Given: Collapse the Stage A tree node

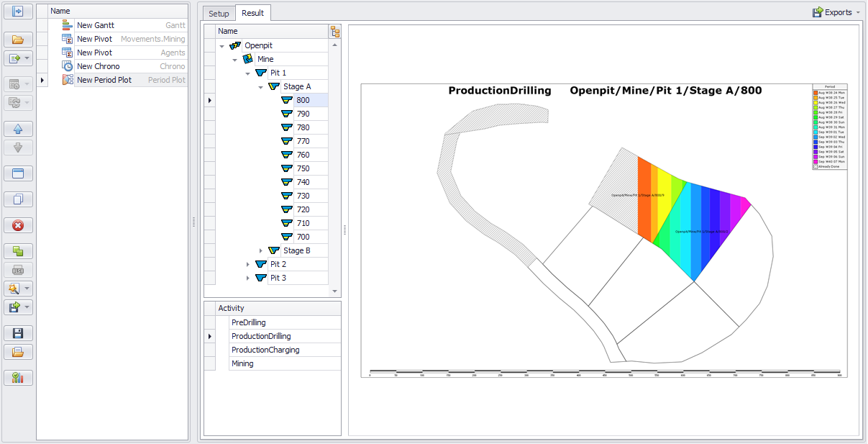Looking at the screenshot, I should click(261, 86).
